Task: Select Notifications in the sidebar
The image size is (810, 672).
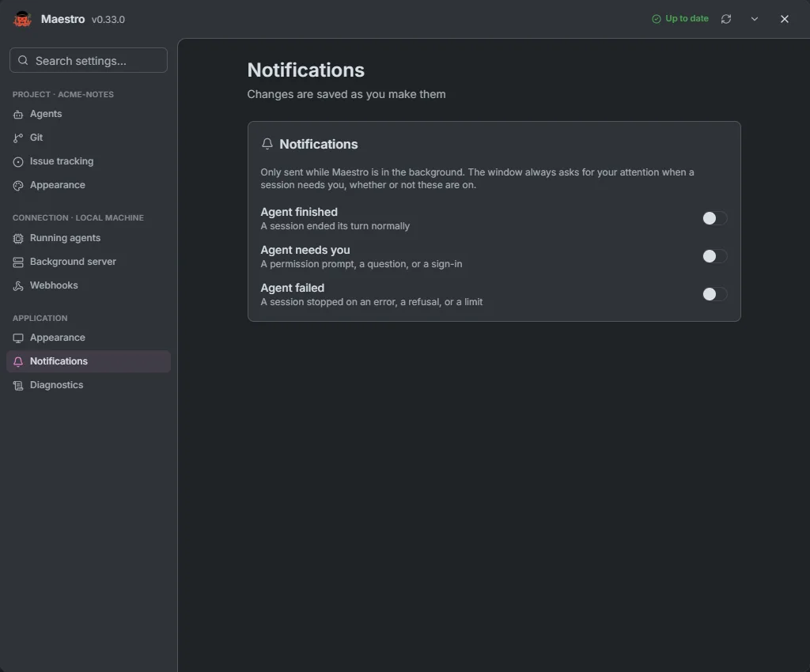Action: pyautogui.click(x=89, y=361)
